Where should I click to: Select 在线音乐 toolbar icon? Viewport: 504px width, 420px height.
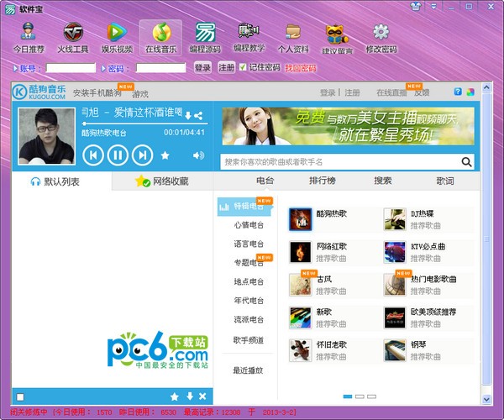tap(160, 38)
